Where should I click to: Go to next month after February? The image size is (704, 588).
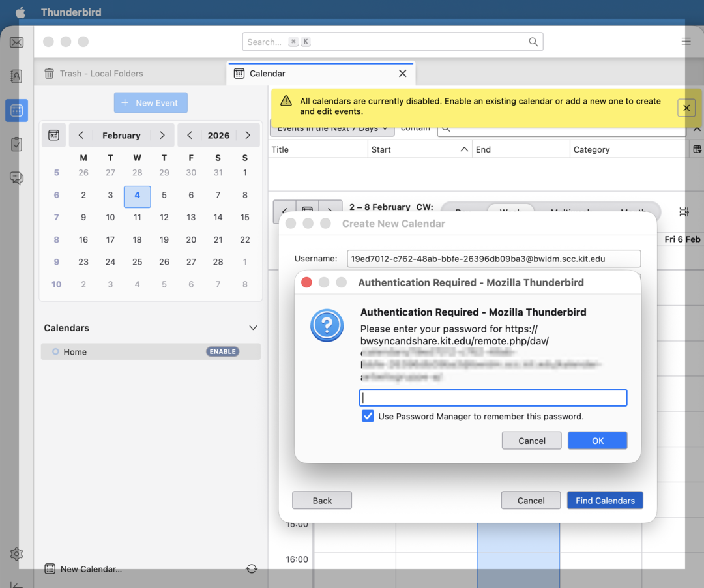pyautogui.click(x=162, y=135)
